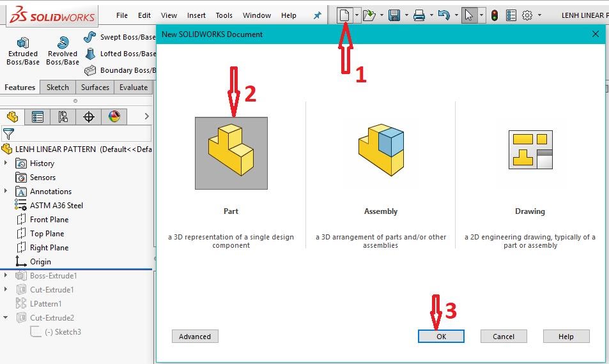Viewport: 609px width, 364px height.
Task: Expand the Annotations tree node
Action: (6, 191)
